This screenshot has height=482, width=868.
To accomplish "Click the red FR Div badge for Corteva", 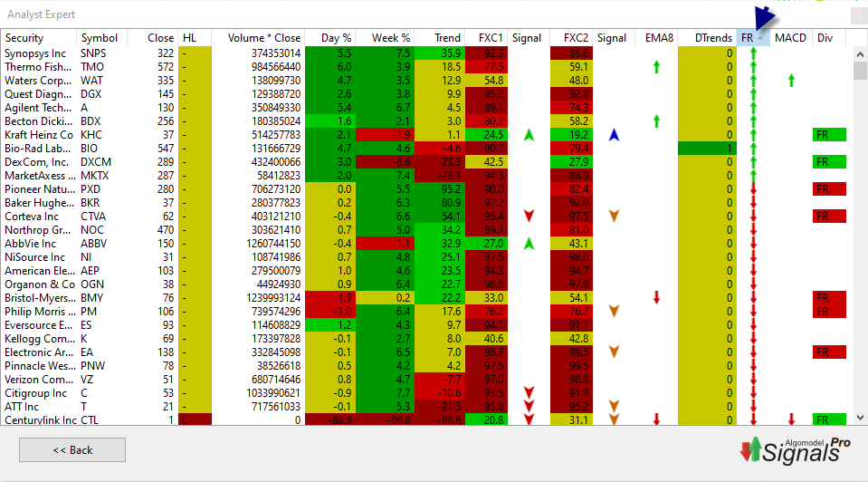I will point(829,216).
